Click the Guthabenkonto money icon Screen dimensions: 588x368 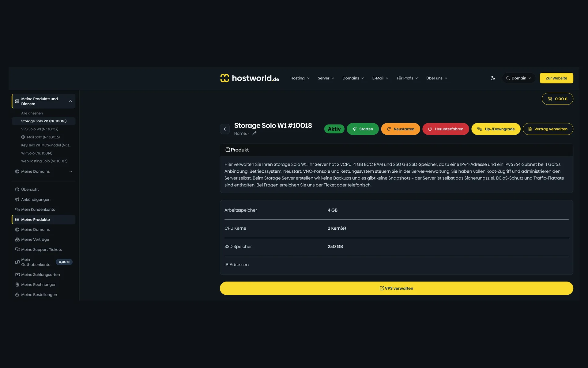[17, 262]
